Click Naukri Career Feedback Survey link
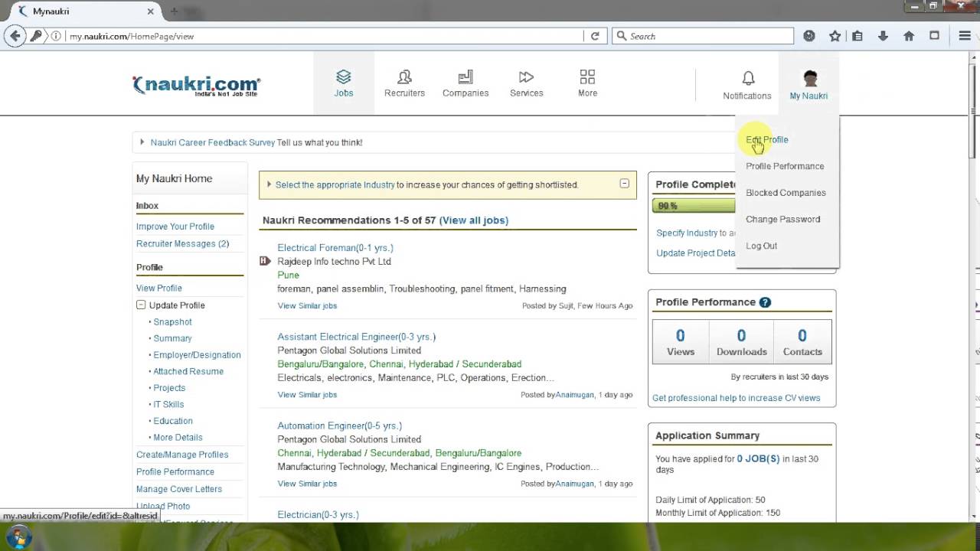Screen dimensions: 980x551 point(213,142)
